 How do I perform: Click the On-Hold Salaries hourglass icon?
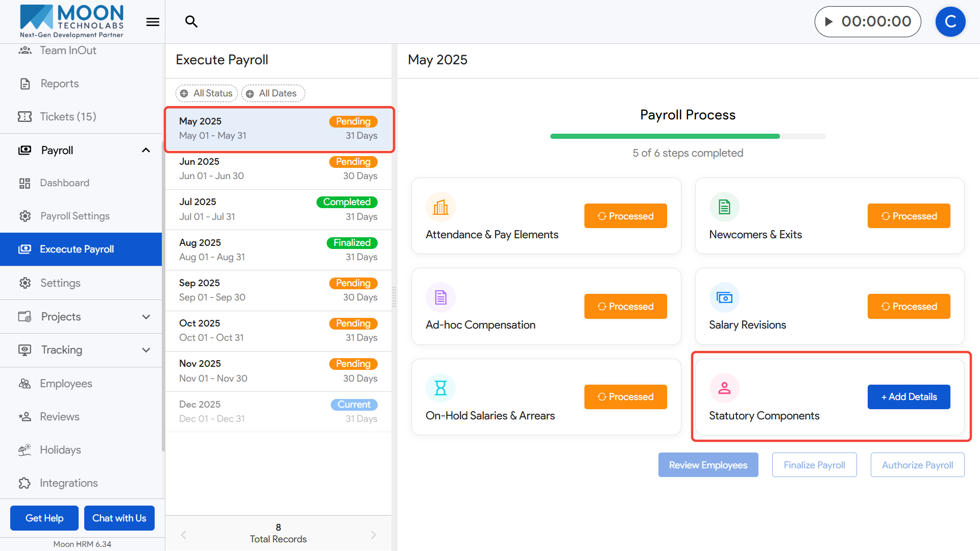440,388
